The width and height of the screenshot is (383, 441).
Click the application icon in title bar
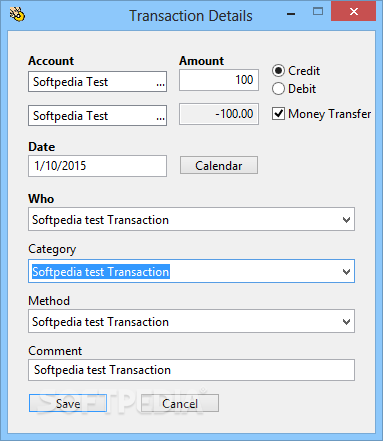(x=17, y=15)
